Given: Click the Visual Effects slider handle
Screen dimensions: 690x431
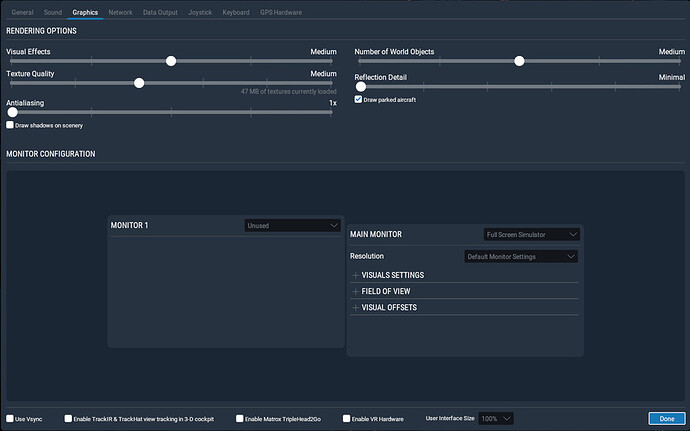Looking at the screenshot, I should point(171,61).
